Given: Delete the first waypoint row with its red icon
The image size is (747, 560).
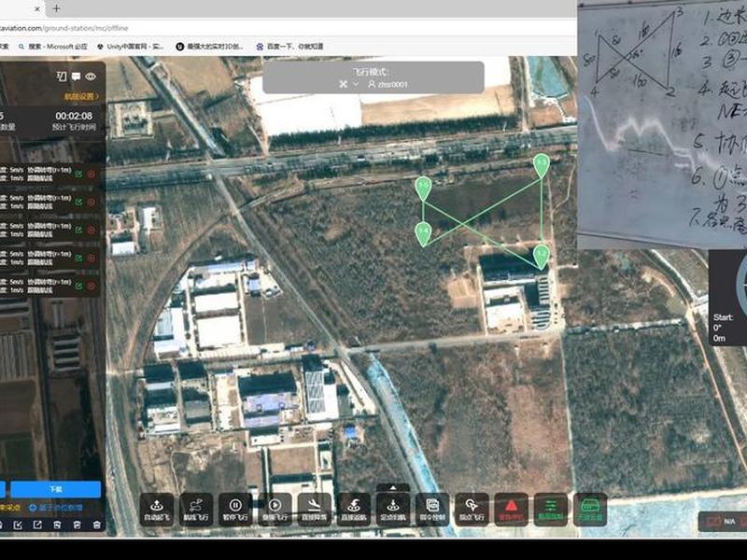Looking at the screenshot, I should tap(91, 175).
